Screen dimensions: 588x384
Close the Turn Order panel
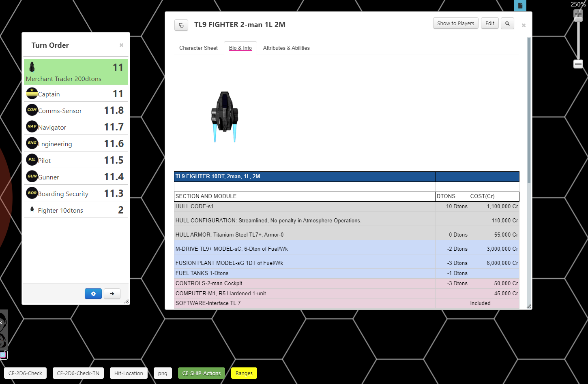(121, 45)
